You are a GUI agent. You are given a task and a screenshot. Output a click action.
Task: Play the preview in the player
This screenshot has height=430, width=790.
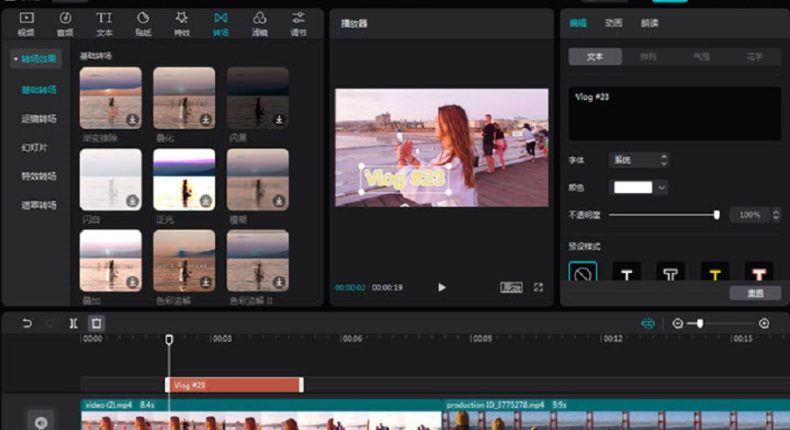click(x=442, y=287)
